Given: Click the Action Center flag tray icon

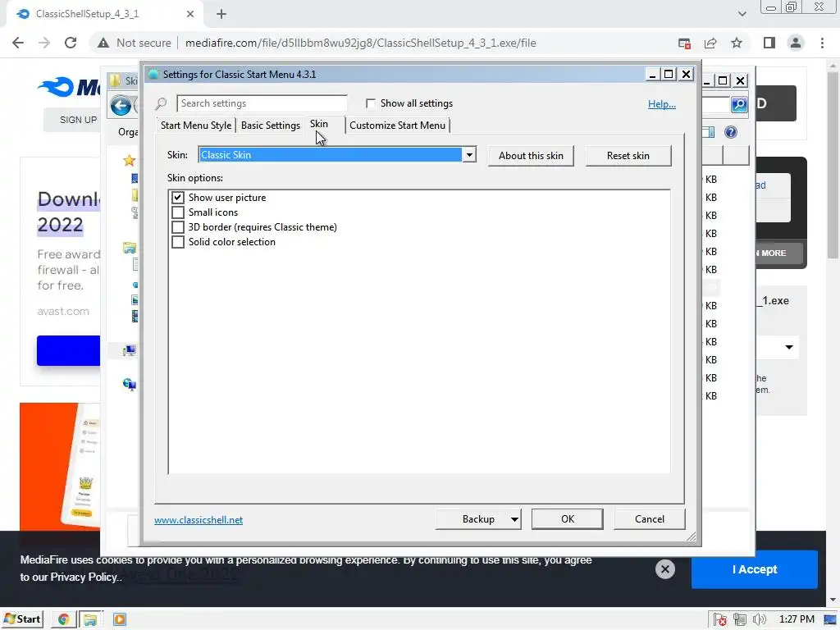Looking at the screenshot, I should 720,620.
